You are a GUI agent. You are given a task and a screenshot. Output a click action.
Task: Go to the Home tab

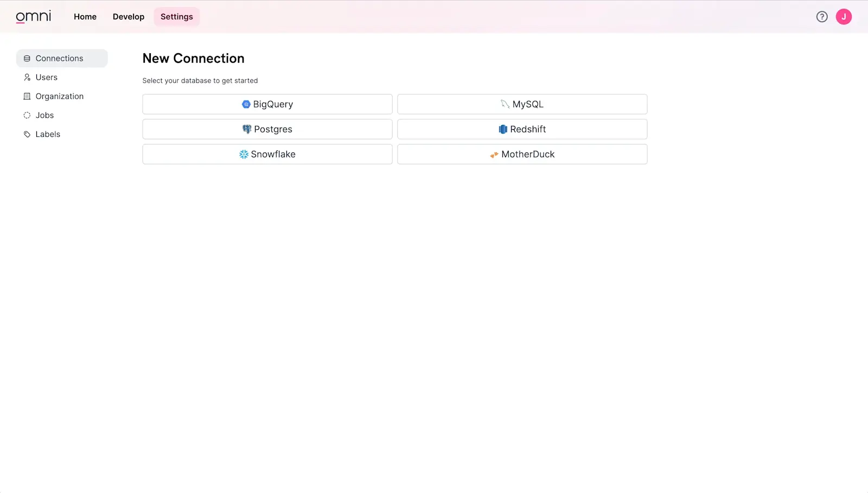[85, 17]
